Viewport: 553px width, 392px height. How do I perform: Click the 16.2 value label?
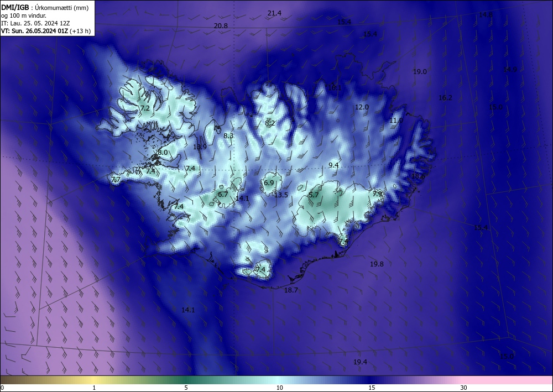pyautogui.click(x=445, y=98)
